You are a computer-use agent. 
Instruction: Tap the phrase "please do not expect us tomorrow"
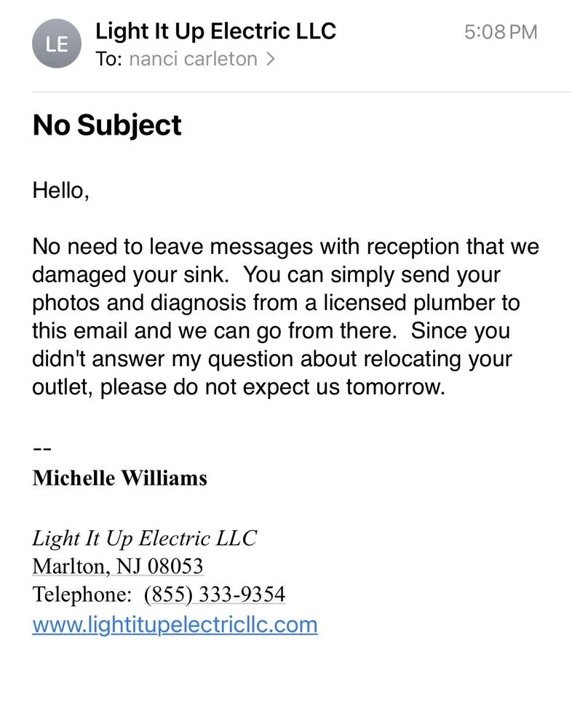coord(272,387)
